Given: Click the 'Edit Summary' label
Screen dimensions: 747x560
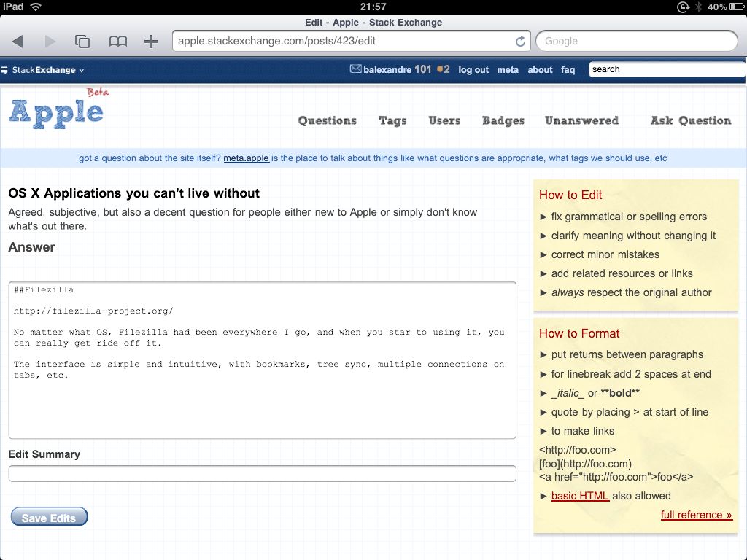Looking at the screenshot, I should pos(44,454).
